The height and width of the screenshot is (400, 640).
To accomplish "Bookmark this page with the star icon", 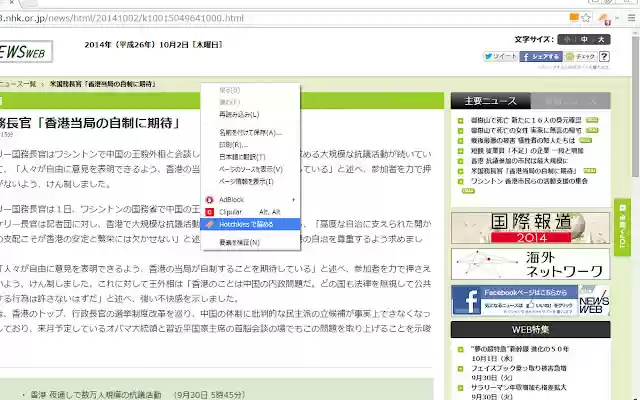I will click(586, 18).
